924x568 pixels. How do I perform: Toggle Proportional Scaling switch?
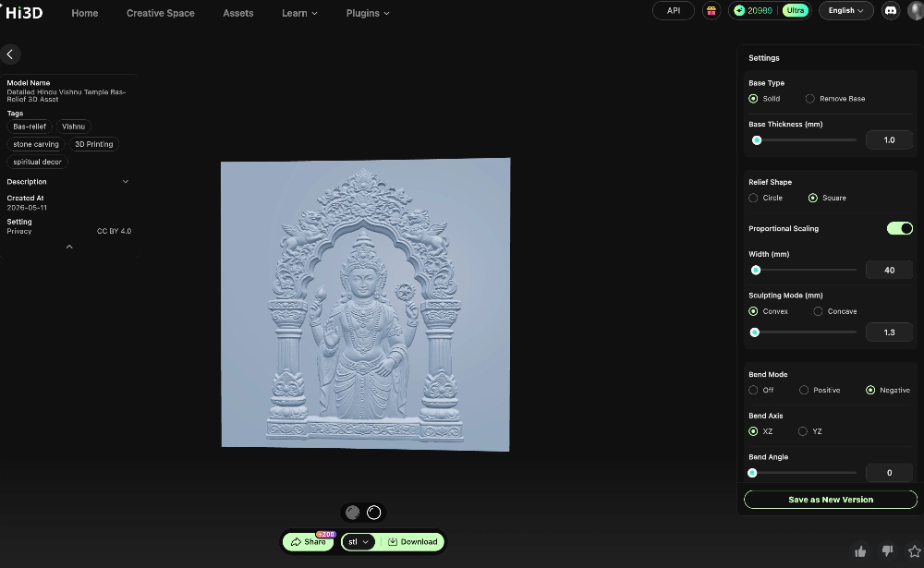pyautogui.click(x=899, y=229)
